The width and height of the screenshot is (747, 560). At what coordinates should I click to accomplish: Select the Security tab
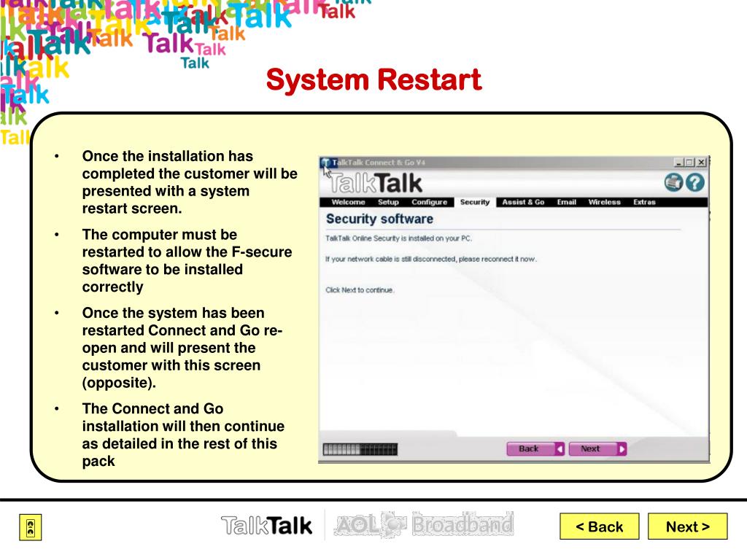click(475, 202)
